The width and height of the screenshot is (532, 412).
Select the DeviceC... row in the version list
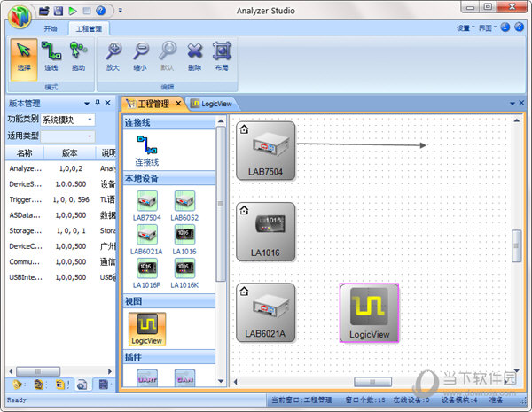[61, 246]
